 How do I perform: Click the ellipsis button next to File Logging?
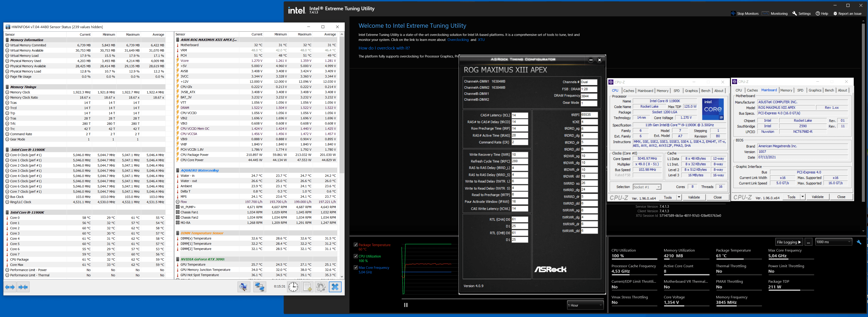pyautogui.click(x=808, y=242)
